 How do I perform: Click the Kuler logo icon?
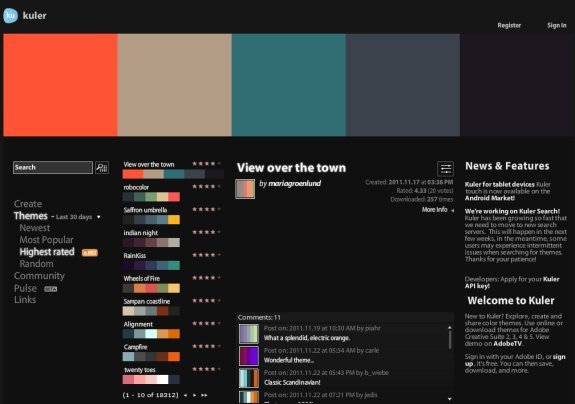[10, 15]
